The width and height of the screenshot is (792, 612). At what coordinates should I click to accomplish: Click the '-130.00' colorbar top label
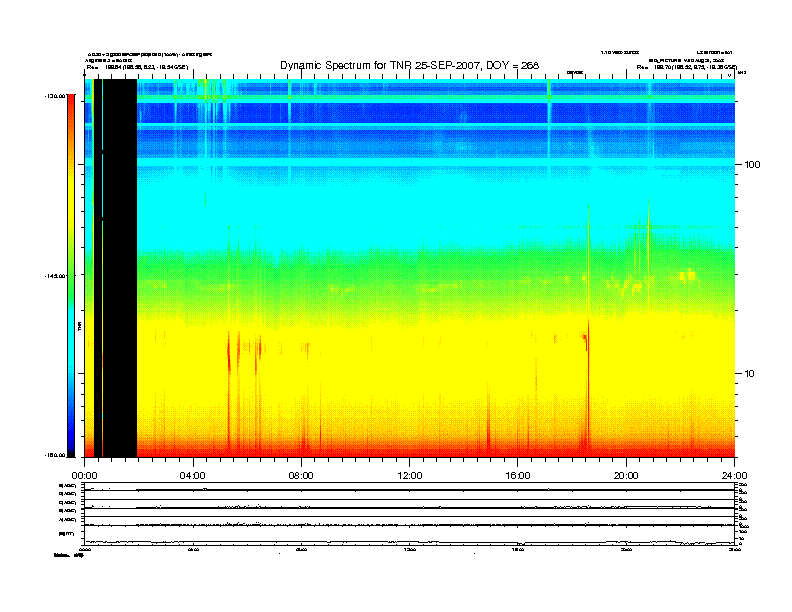click(54, 96)
